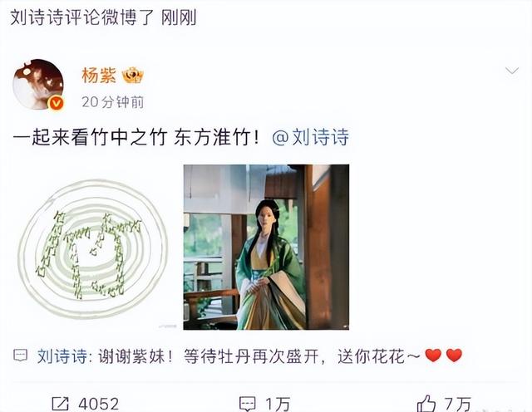
Task: Click the 20分钟前 post timestamp
Action: coord(113,102)
